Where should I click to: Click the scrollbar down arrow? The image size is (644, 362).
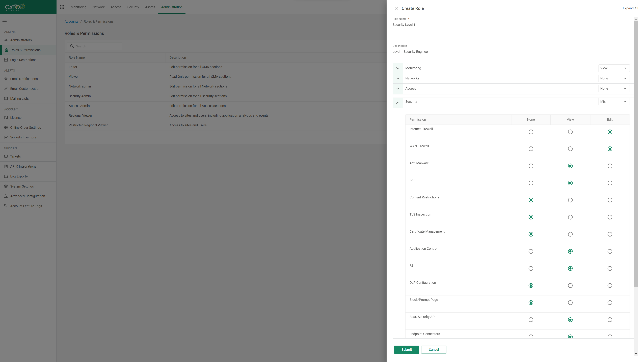tap(636, 354)
